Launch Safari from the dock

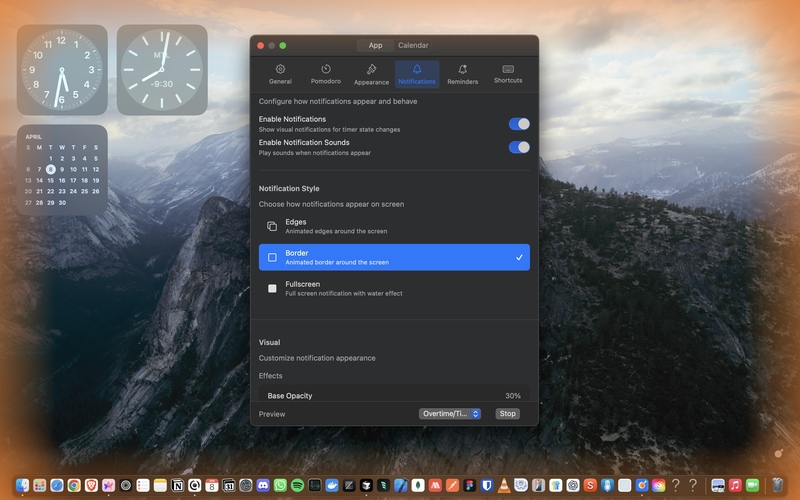click(57, 485)
